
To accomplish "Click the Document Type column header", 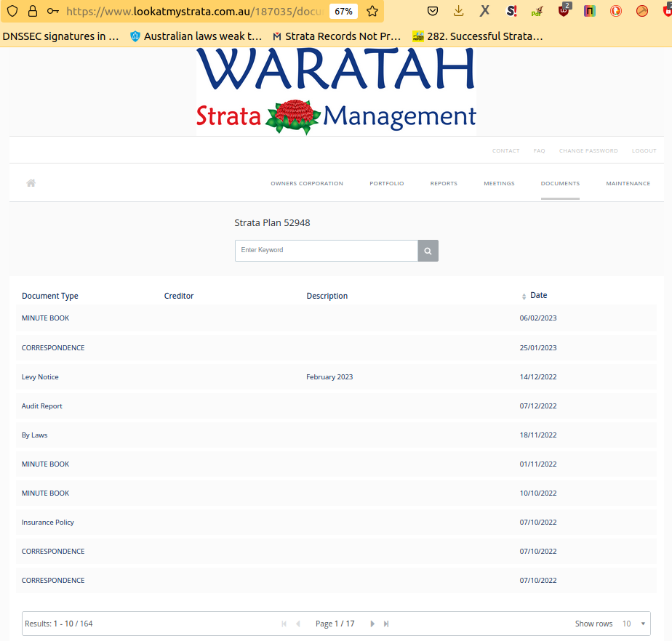I will pos(49,296).
